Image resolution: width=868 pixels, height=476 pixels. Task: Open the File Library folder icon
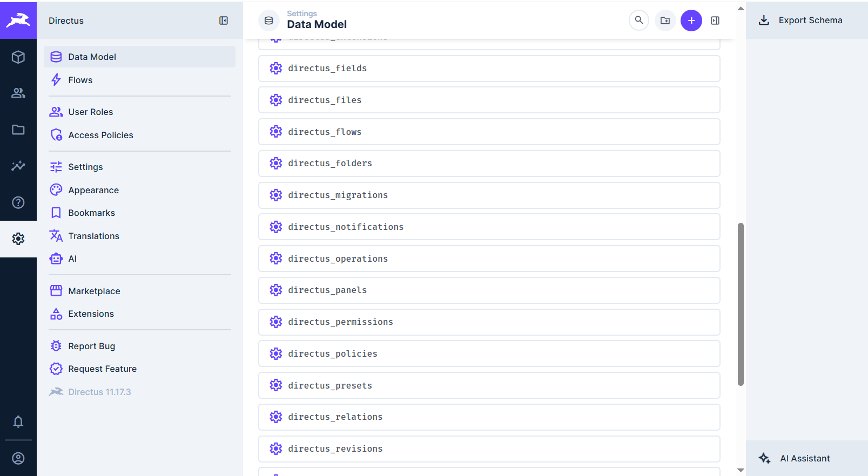pos(18,130)
